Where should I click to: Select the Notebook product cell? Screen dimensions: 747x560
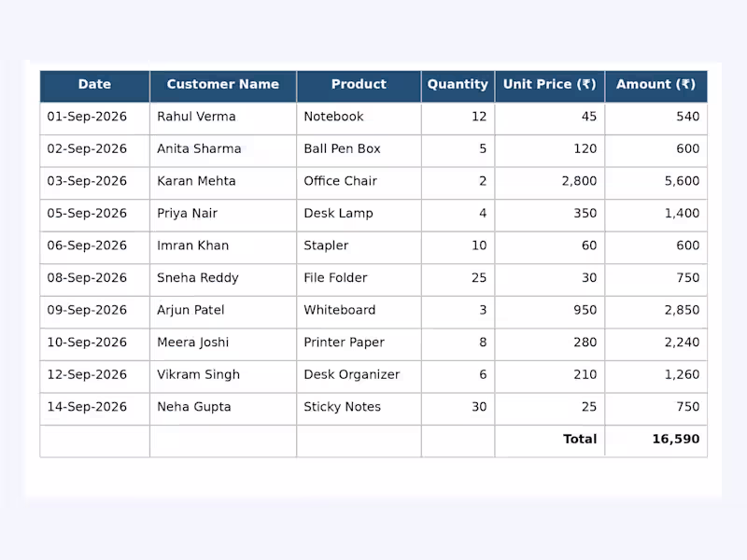tap(359, 119)
